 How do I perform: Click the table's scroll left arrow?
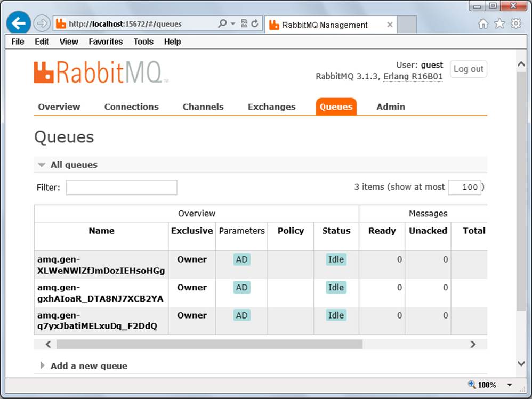[48, 345]
